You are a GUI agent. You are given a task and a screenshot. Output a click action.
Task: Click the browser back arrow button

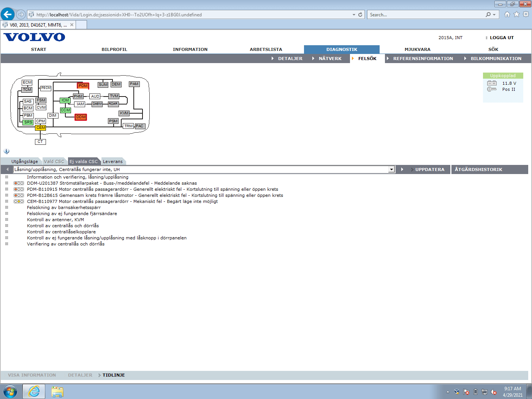point(7,14)
